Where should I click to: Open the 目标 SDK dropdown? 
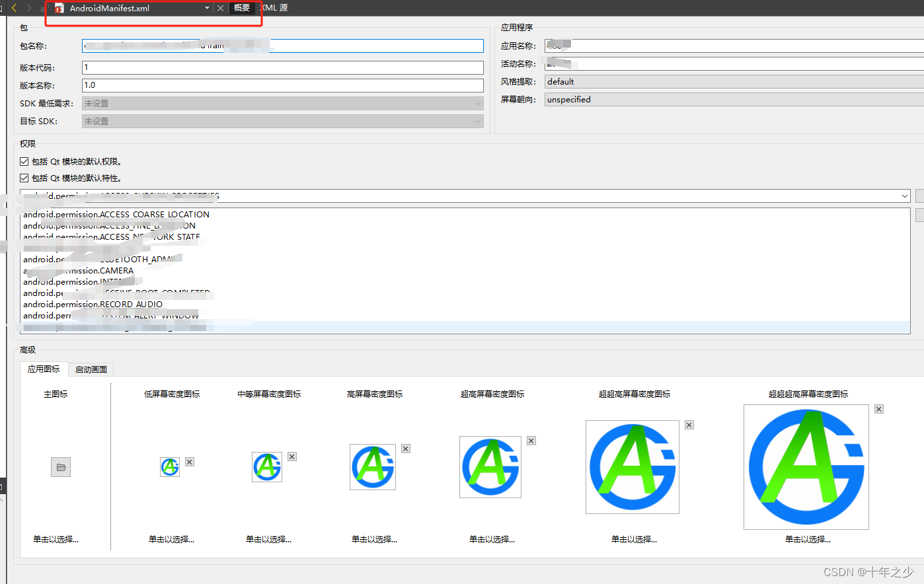pos(283,121)
